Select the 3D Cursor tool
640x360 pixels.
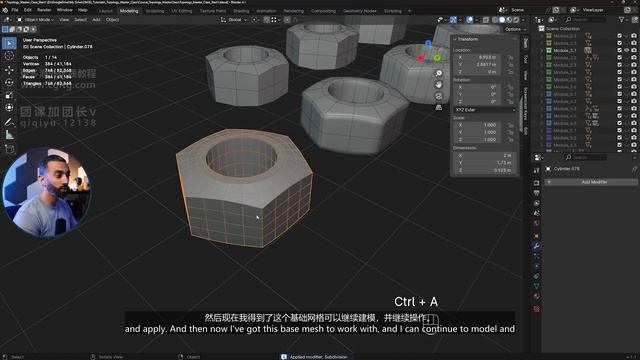[x=9, y=56]
